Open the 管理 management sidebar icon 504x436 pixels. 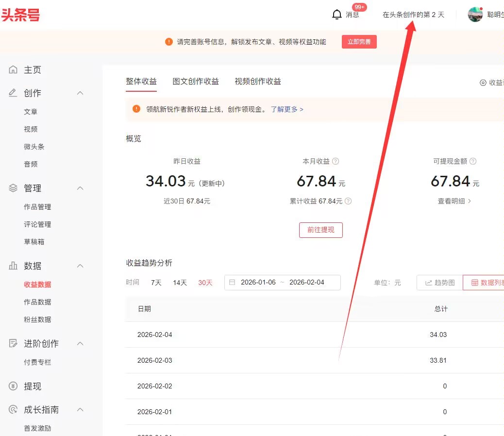(x=13, y=188)
